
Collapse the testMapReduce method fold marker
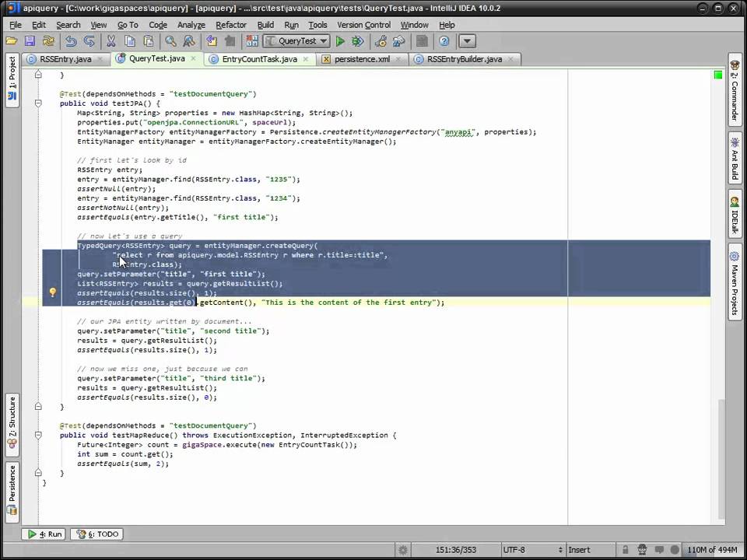pyautogui.click(x=38, y=436)
